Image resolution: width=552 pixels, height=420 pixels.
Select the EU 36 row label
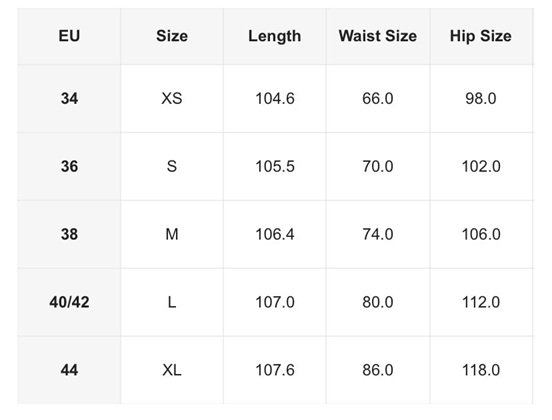click(x=69, y=167)
